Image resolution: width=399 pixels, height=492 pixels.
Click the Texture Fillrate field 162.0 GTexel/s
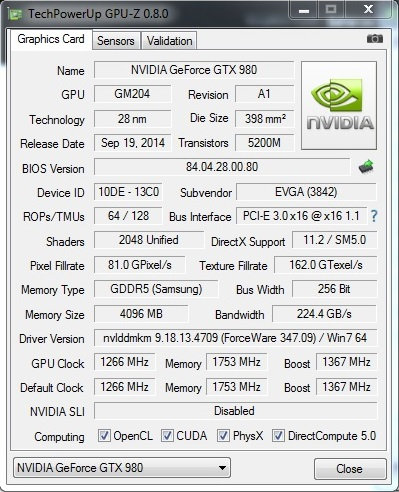[326, 265]
